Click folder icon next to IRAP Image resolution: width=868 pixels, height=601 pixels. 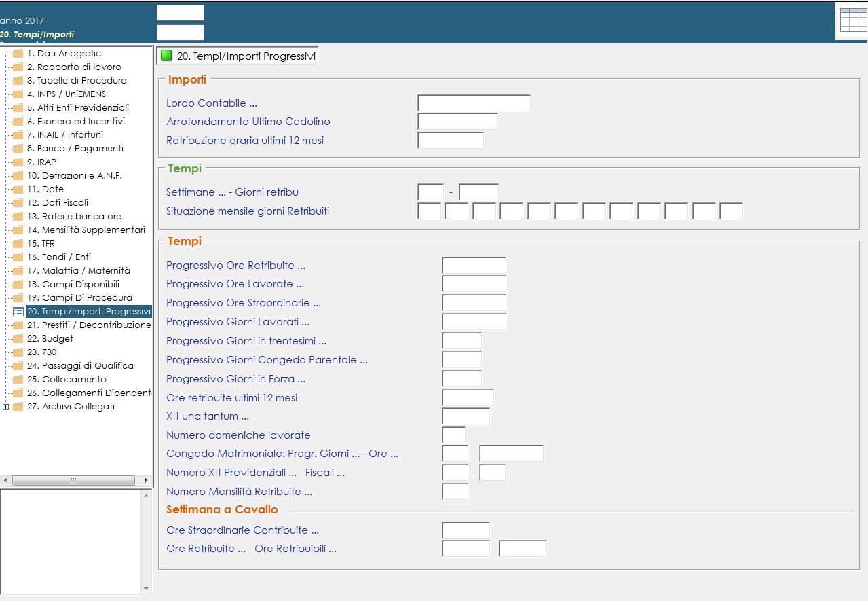click(18, 162)
